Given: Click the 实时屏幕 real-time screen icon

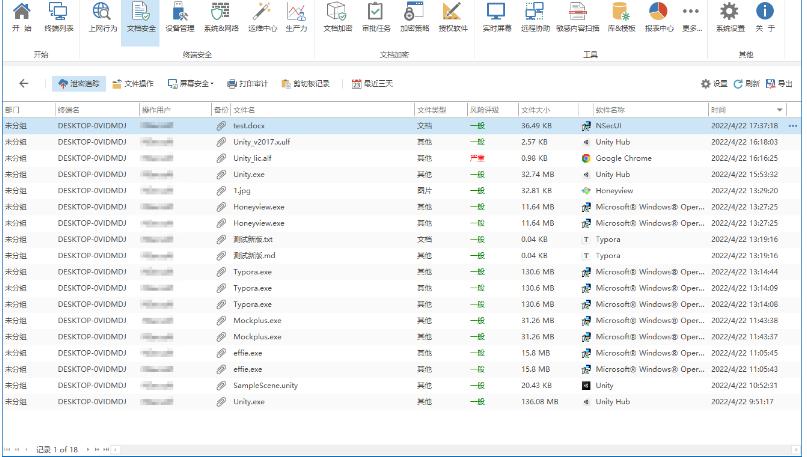Looking at the screenshot, I should point(496,17).
